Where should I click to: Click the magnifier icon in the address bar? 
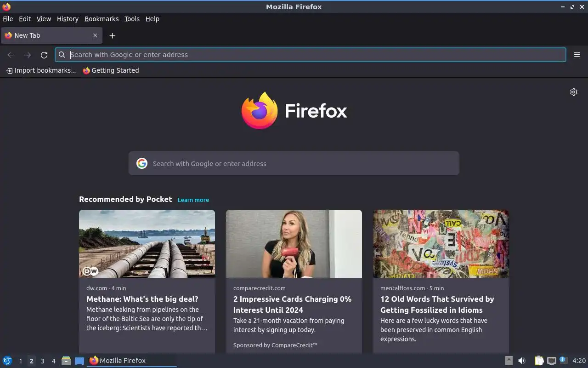(x=62, y=55)
